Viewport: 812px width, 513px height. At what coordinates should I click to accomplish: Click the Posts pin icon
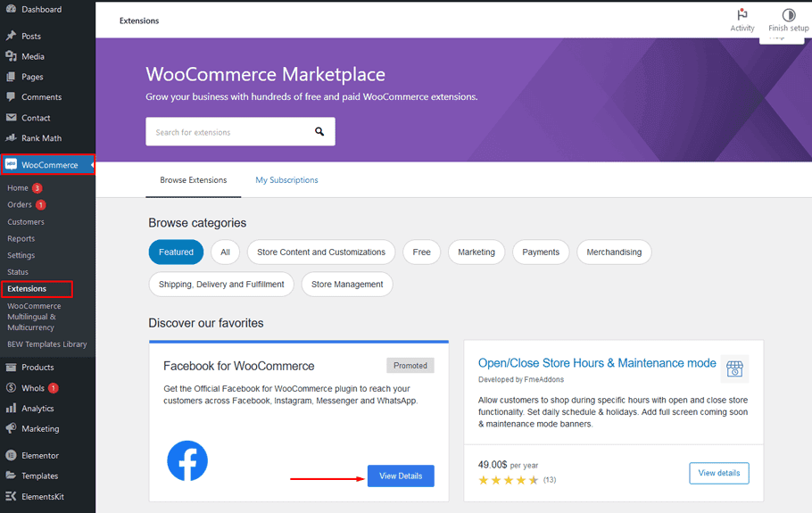tap(11, 36)
